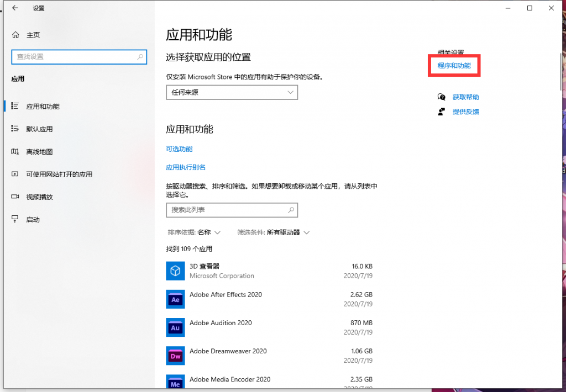Image resolution: width=566 pixels, height=392 pixels.
Task: Select Adobe Dreamweaver 2020 entry
Action: pos(269,356)
